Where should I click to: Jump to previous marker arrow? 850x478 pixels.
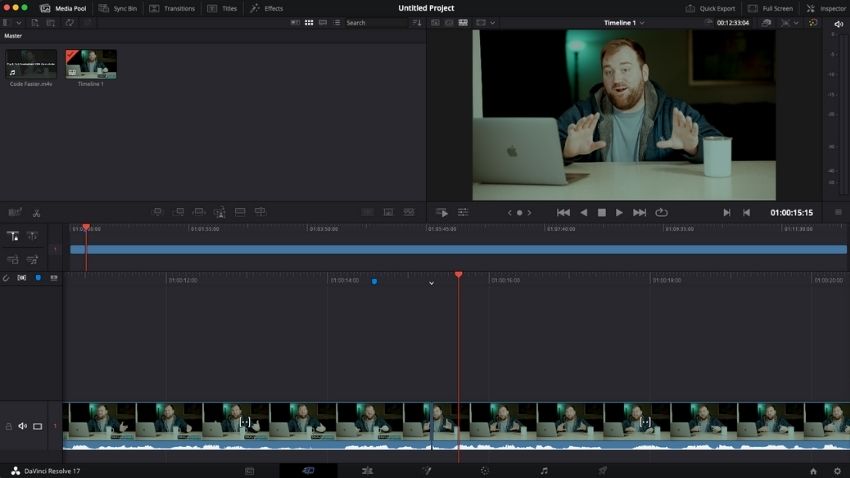click(510, 213)
